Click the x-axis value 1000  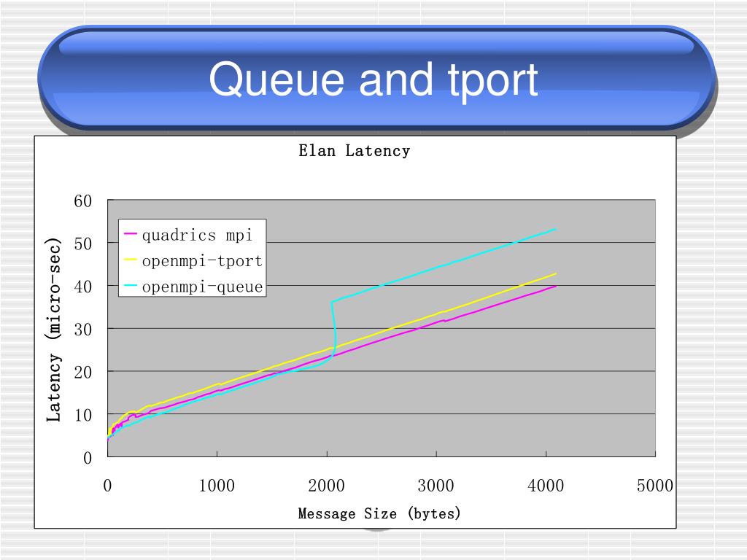[217, 486]
